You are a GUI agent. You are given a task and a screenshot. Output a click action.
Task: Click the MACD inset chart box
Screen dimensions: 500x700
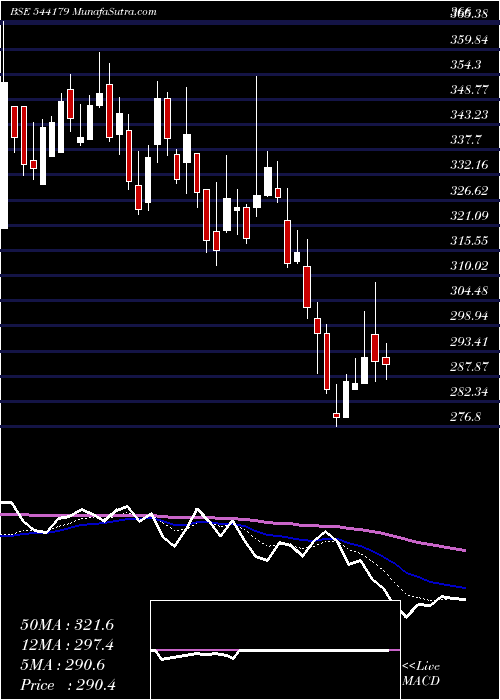(x=275, y=650)
